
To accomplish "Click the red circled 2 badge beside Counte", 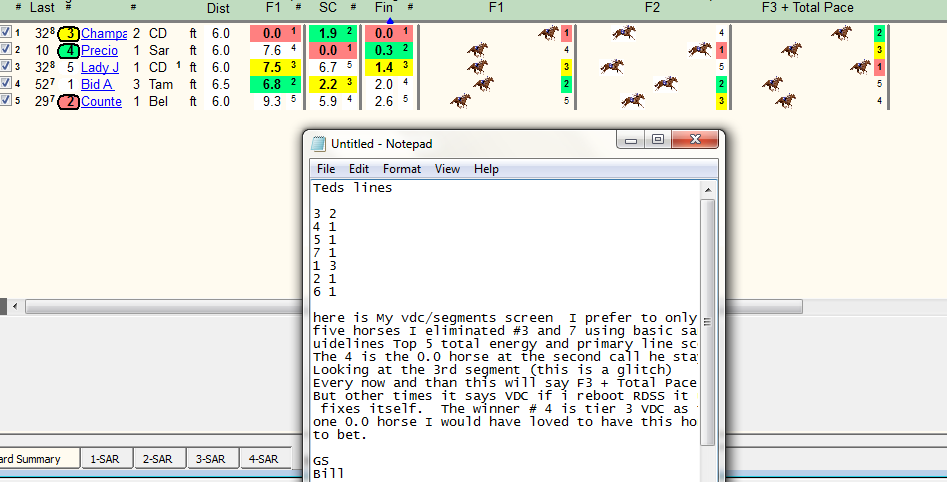I will pos(68,101).
